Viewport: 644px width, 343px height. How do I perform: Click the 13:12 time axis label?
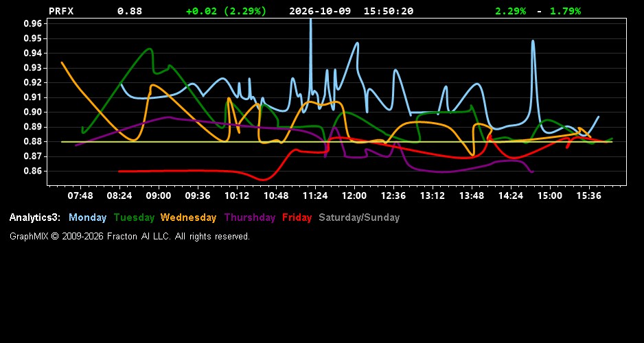pos(433,196)
